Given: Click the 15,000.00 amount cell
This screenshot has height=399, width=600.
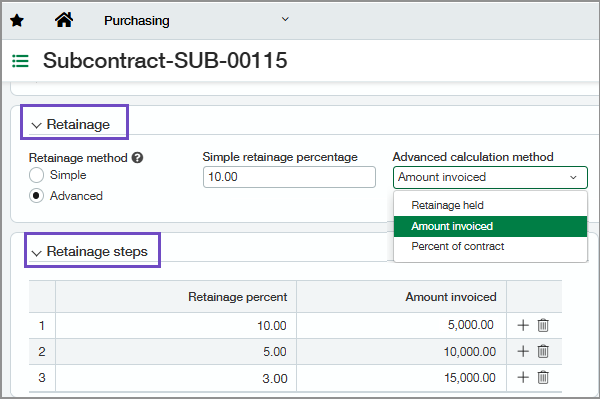Looking at the screenshot, I should pyautogui.click(x=401, y=378).
